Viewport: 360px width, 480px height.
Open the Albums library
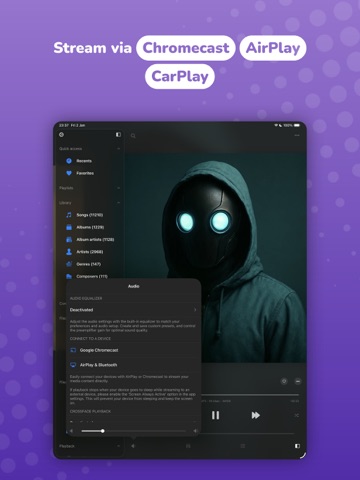(85, 227)
